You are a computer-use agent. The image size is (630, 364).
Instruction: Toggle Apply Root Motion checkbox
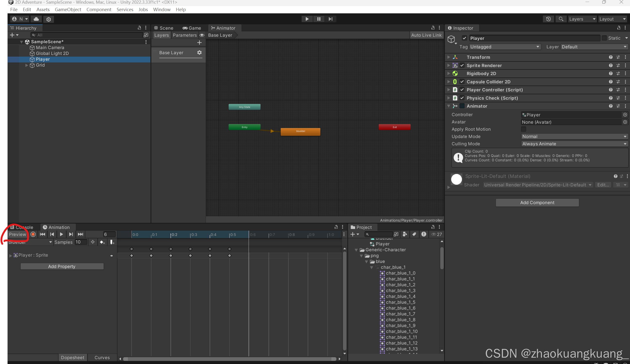(523, 129)
